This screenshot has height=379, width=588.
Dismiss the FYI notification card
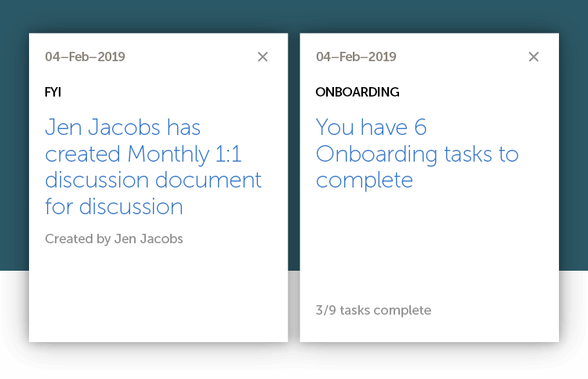263,56
